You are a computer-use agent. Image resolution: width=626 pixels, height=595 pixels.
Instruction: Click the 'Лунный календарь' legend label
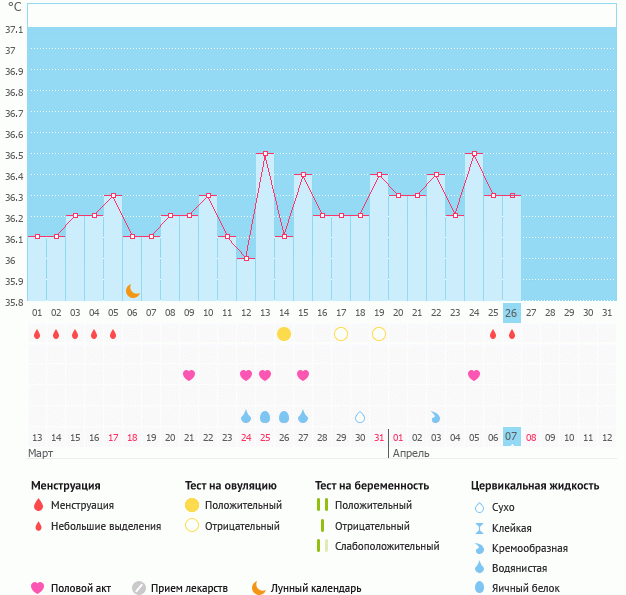tap(318, 588)
